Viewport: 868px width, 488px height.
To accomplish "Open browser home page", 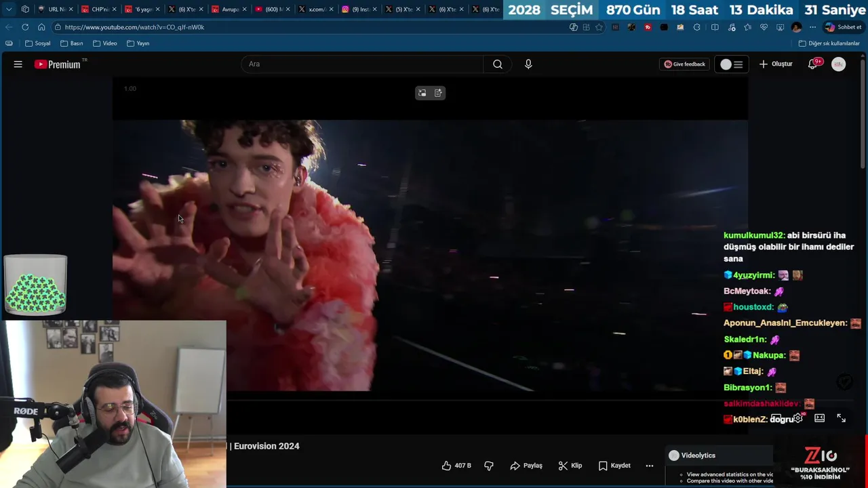I will [x=41, y=27].
